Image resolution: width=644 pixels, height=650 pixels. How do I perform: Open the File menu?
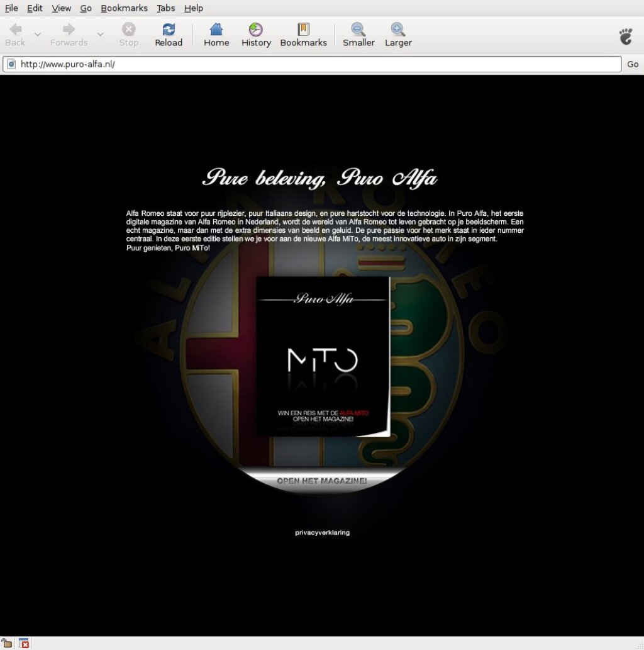11,8
